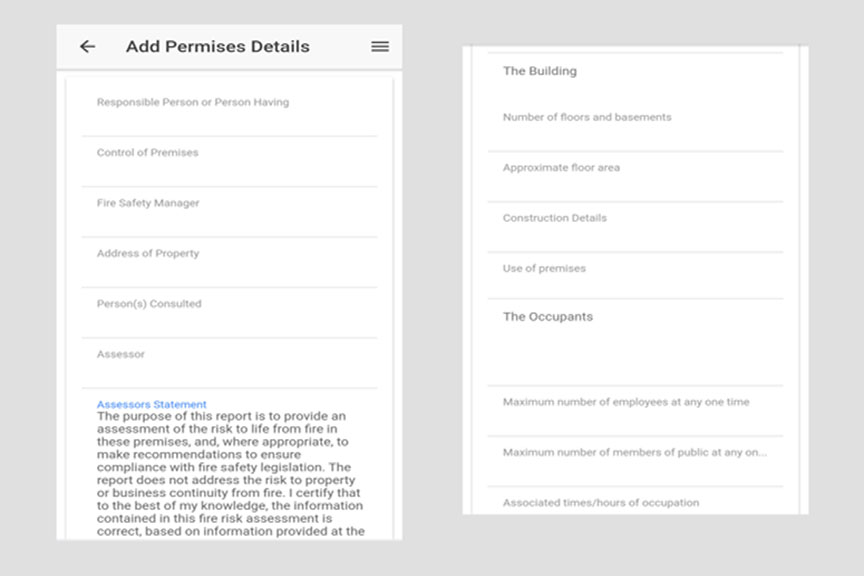Tap the back arrow icon
This screenshot has width=864, height=576.
(88, 47)
